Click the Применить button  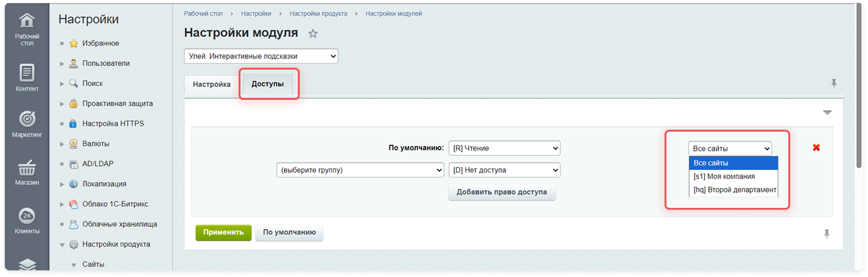tap(223, 232)
